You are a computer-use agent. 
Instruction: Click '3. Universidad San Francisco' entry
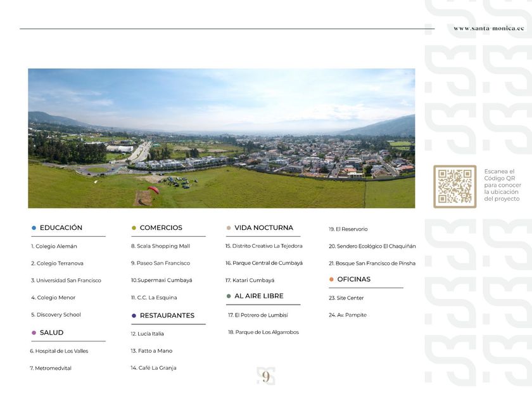(x=66, y=281)
